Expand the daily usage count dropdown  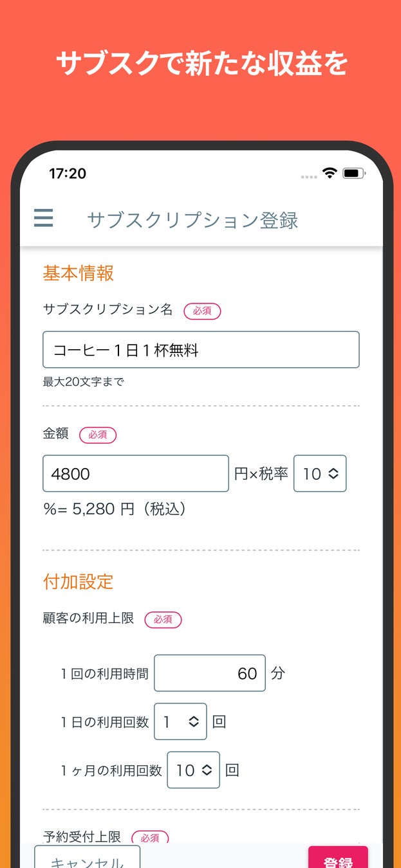coord(180,721)
